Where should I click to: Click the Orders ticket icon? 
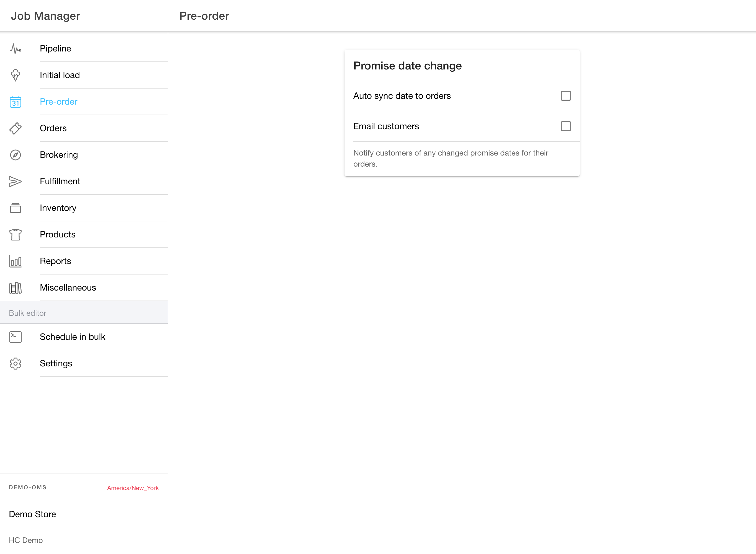point(15,128)
